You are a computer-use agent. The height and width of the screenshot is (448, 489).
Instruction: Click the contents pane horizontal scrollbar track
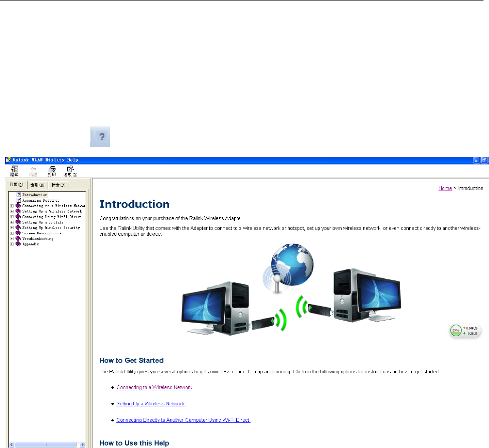click(46, 444)
